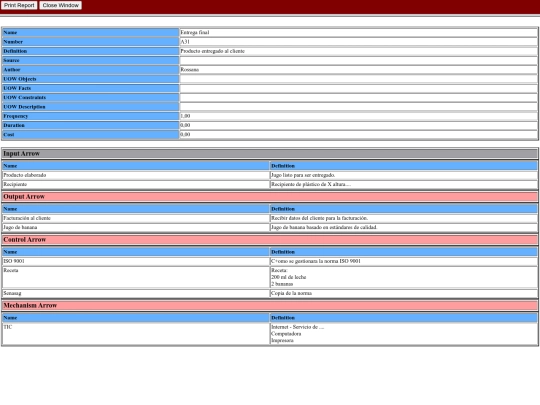Click 'Internet - Servicio de ...' definition line
Screen dimensions: 540x405
[x=298, y=327]
